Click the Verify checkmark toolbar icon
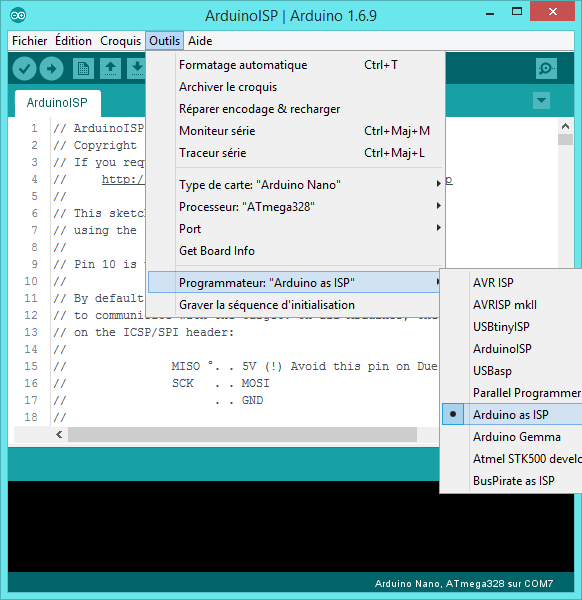Image resolution: width=582 pixels, height=600 pixels. click(x=24, y=69)
